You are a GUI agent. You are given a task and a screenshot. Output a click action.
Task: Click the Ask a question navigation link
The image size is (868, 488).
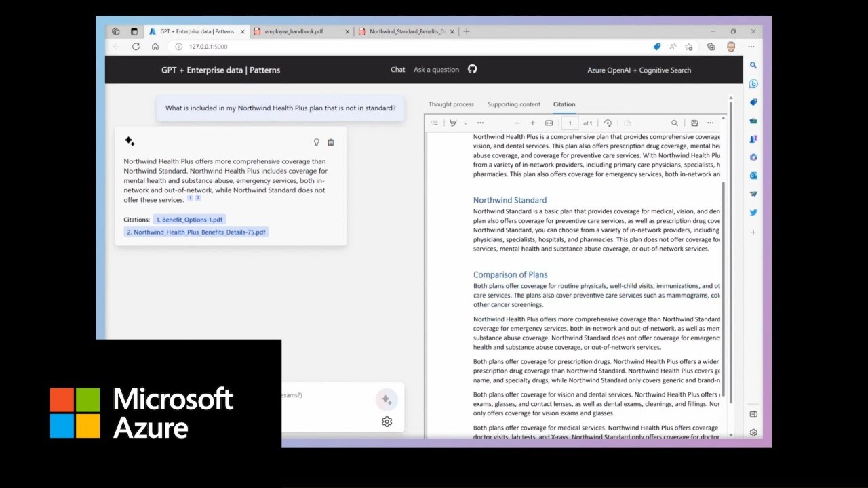(435, 69)
